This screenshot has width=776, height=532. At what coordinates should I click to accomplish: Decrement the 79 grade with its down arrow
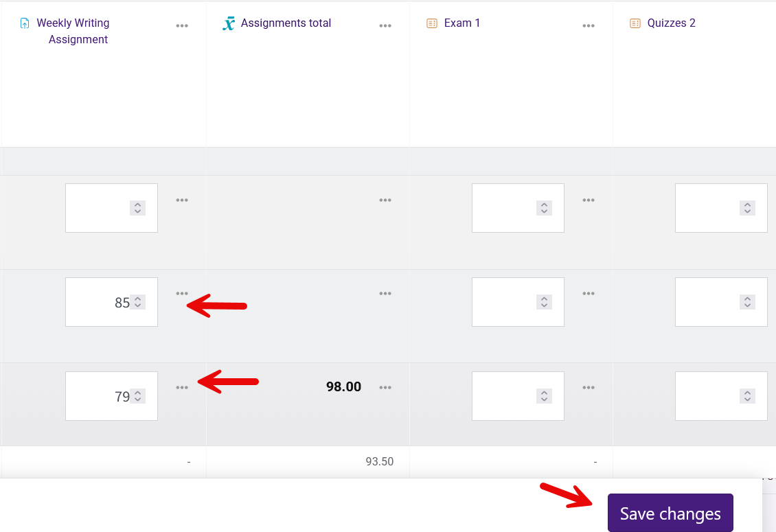138,400
